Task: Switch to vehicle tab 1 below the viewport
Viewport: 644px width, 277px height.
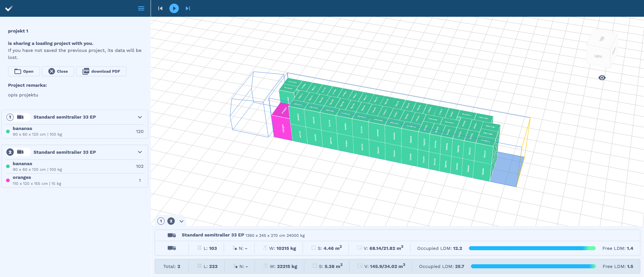Action: pos(161,221)
